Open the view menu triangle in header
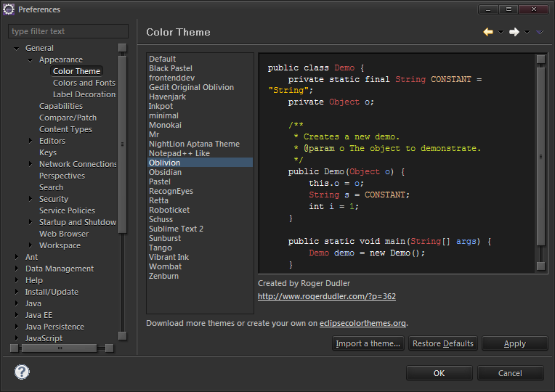555x392 pixels. (x=540, y=32)
